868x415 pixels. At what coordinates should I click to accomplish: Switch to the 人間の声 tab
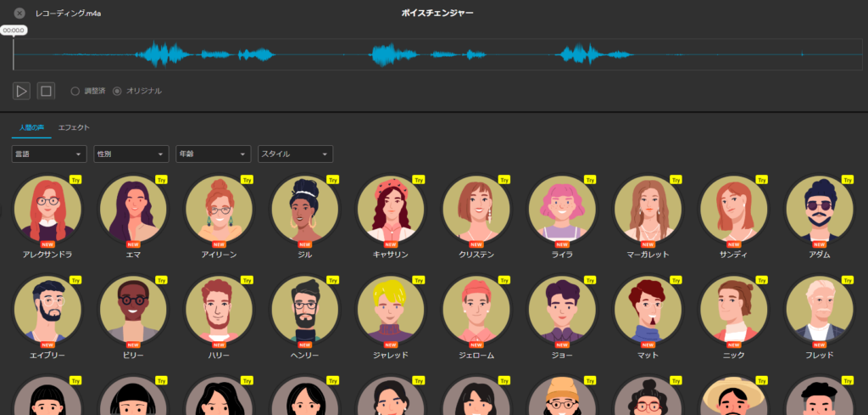(x=31, y=127)
